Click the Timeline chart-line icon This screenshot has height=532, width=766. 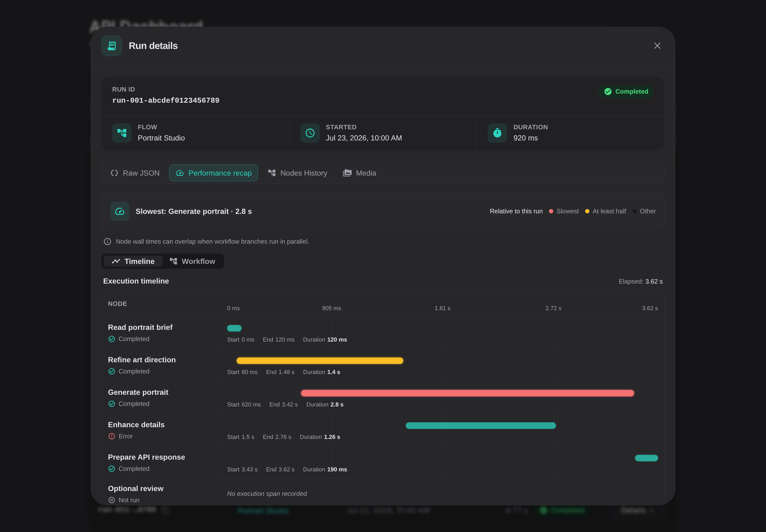tap(116, 261)
